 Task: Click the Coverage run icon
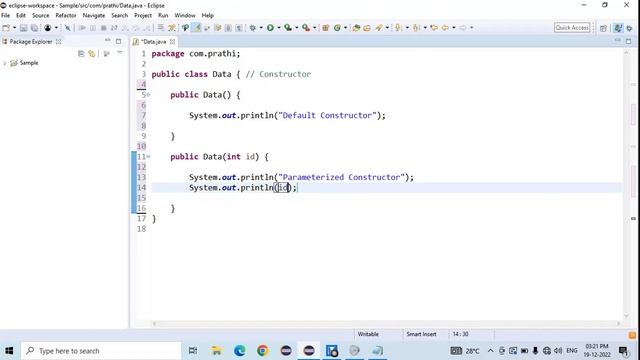(x=288, y=28)
